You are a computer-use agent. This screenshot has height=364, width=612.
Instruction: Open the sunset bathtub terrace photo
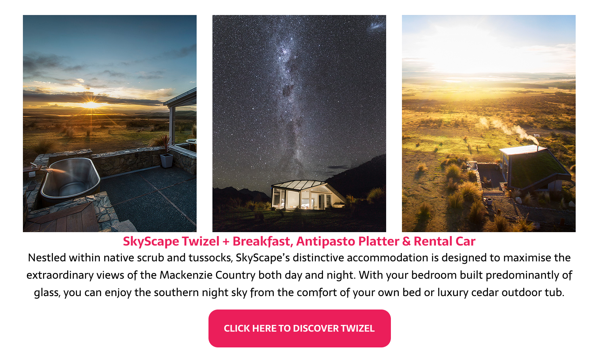point(110,124)
